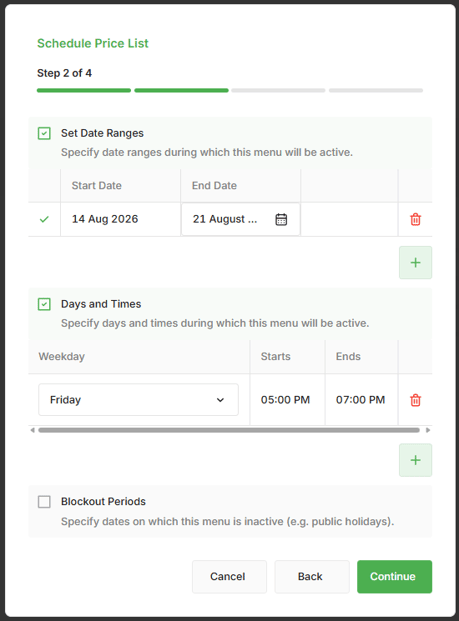Go Back to the previous step
The height and width of the screenshot is (621, 459).
[x=312, y=577]
